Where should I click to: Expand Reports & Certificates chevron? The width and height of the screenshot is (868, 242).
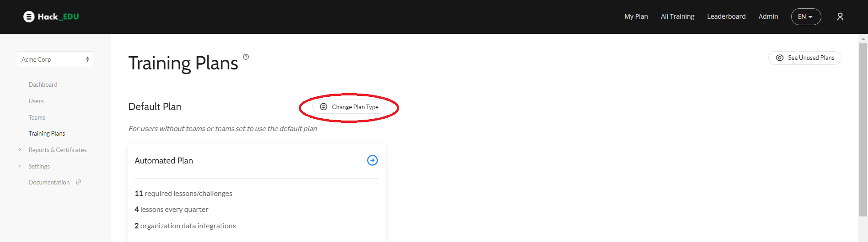[20, 150]
